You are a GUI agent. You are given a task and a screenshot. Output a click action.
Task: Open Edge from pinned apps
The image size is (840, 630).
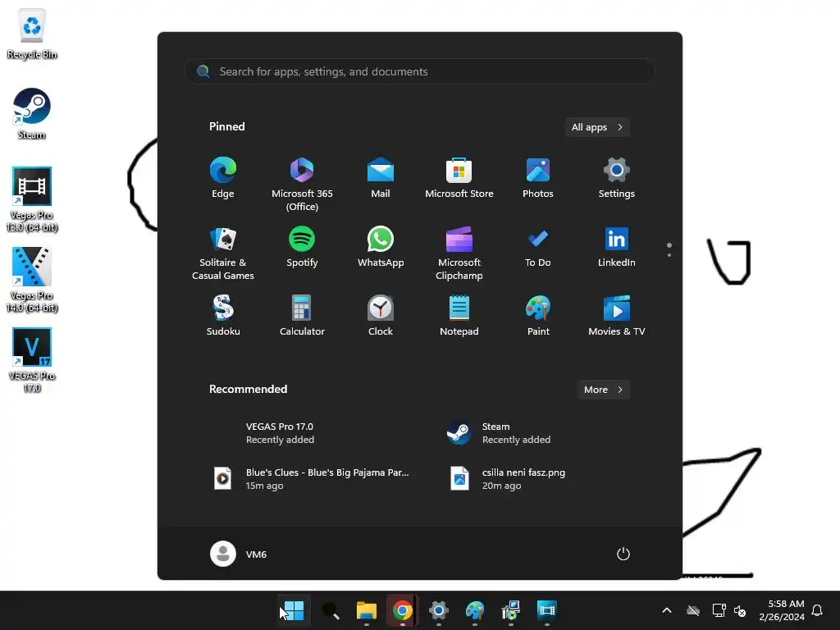click(x=223, y=178)
